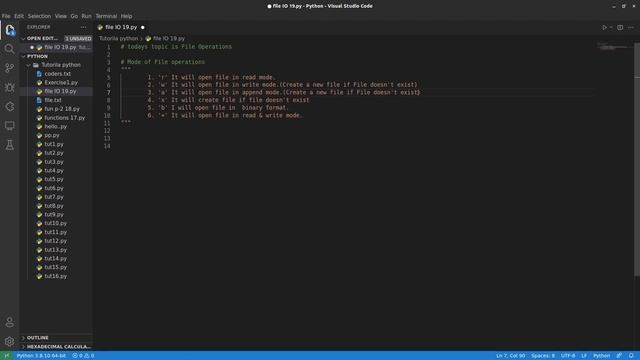
Task: Open tut5.py in the explorer
Action: (54, 179)
